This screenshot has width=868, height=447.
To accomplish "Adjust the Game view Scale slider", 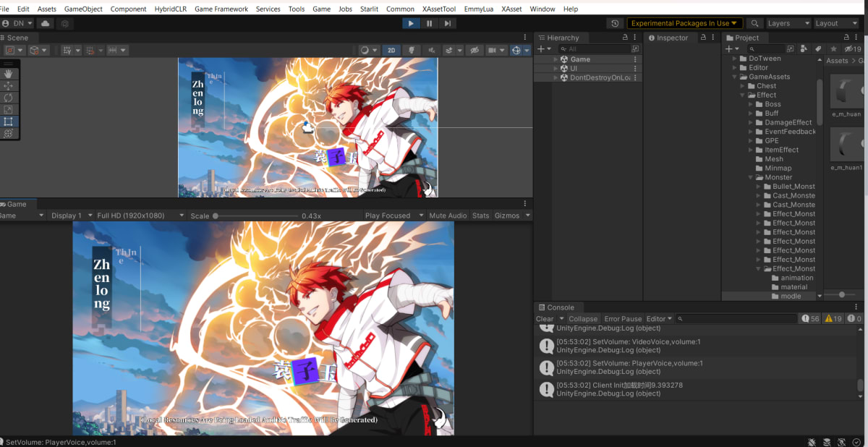I will pos(256,216).
